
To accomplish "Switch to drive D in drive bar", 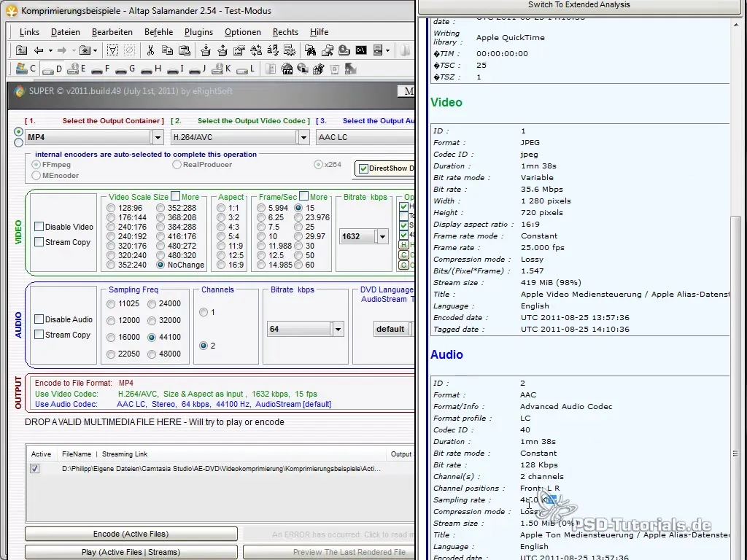I will (53, 69).
